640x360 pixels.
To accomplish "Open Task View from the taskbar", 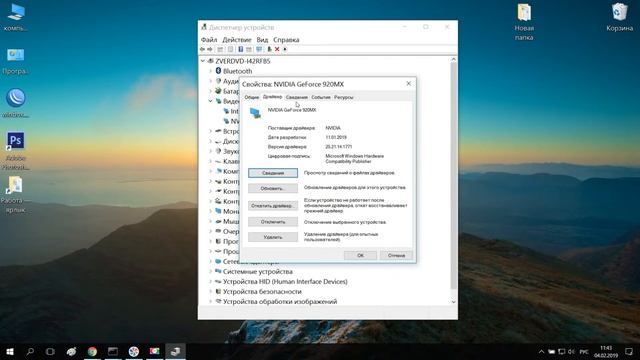I will [x=50, y=351].
